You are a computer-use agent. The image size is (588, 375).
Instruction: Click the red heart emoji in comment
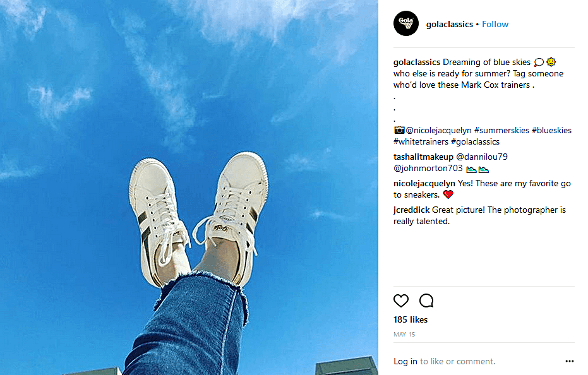click(x=448, y=194)
